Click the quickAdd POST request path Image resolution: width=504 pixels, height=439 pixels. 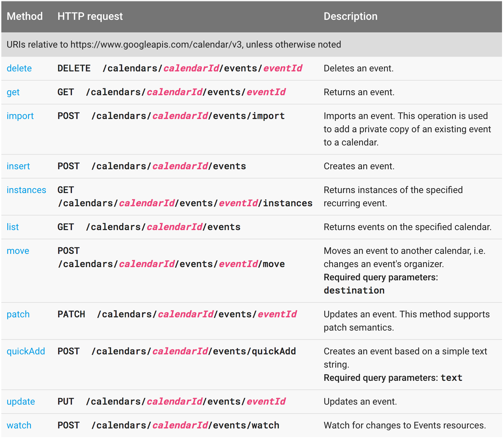tap(194, 351)
